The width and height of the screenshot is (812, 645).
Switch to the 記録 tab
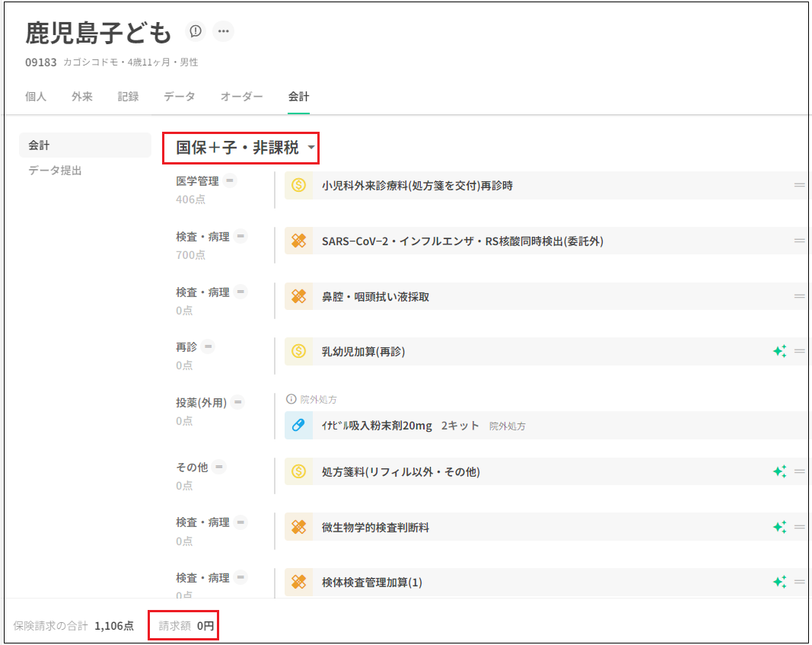point(128,97)
